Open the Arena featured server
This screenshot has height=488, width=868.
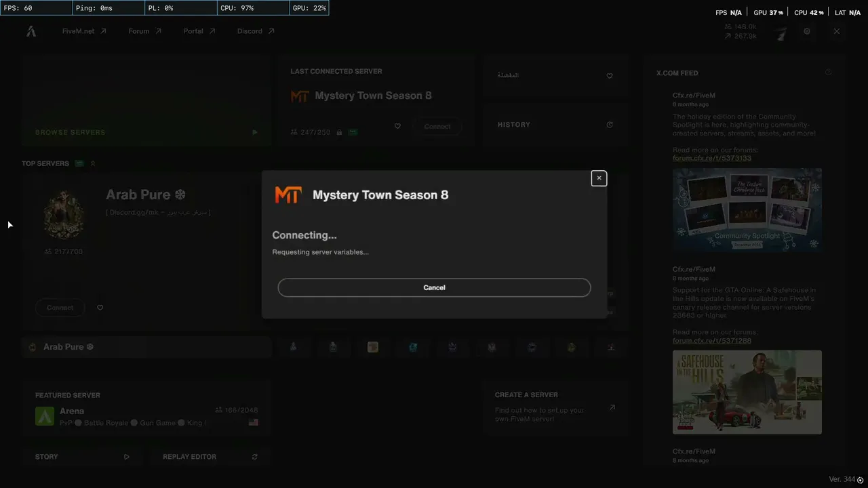146,408
